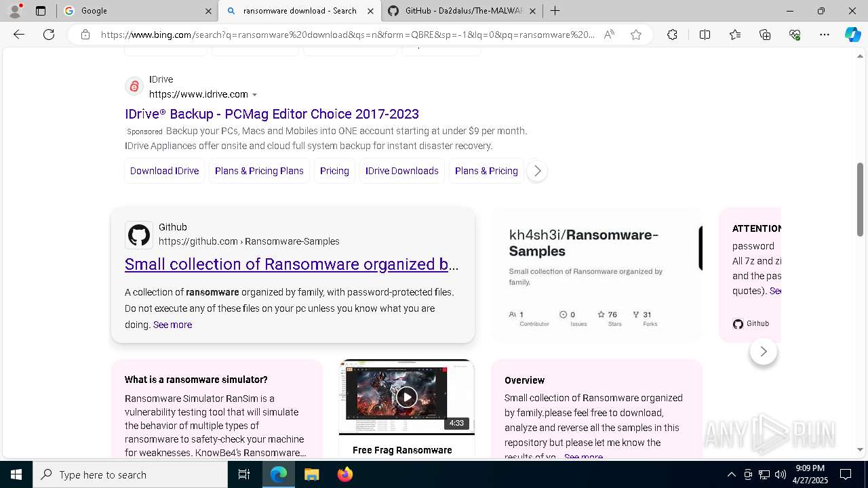
Task: Open Microsoft Edge from taskbar
Action: coord(279,474)
